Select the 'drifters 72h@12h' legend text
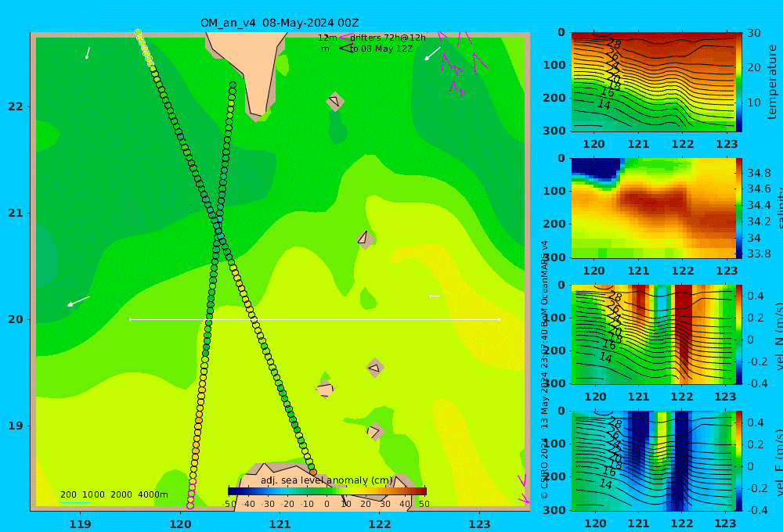Image resolution: width=783 pixels, height=532 pixels. (x=388, y=38)
